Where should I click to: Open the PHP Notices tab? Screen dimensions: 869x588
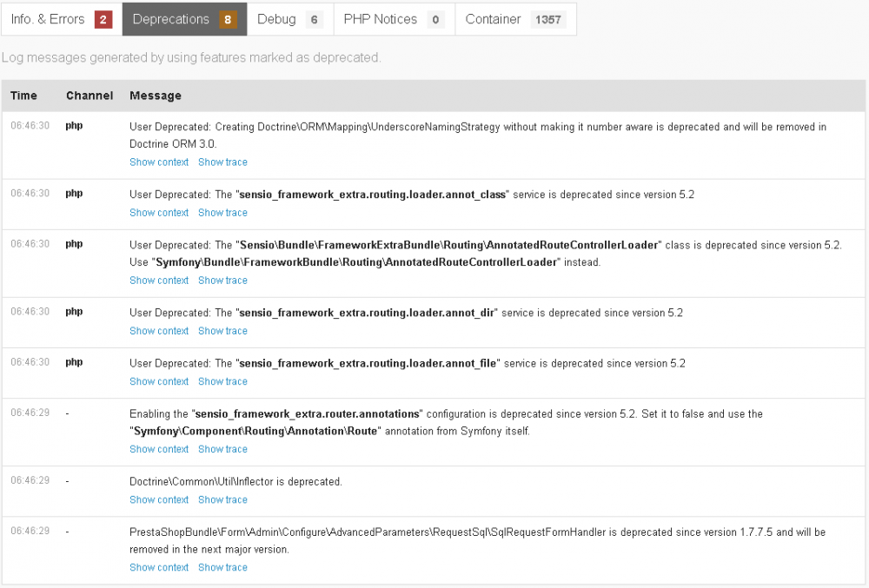click(394, 19)
